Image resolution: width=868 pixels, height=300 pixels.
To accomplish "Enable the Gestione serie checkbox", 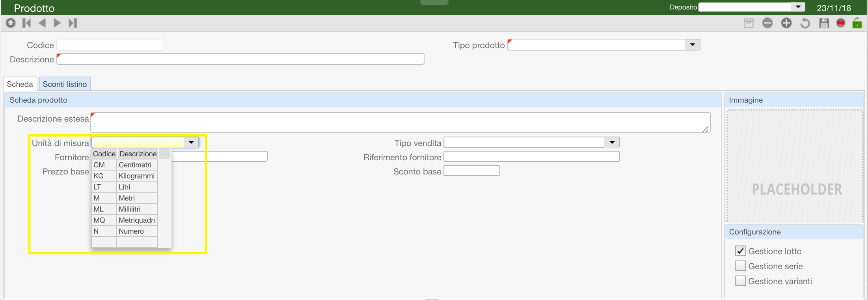I will (x=740, y=266).
